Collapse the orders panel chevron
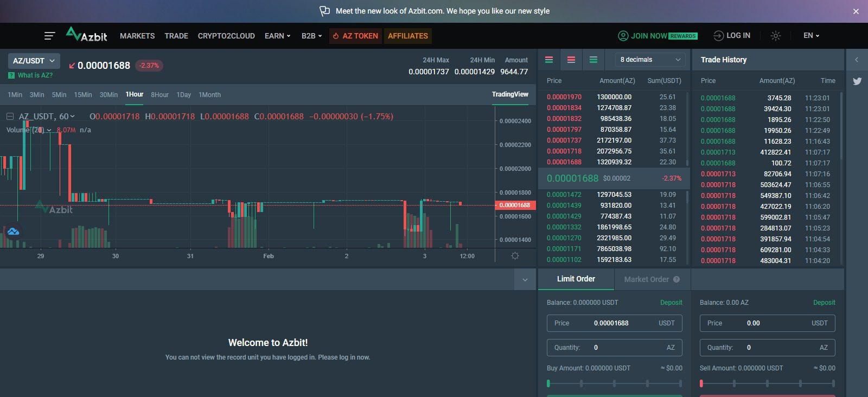This screenshot has height=397, width=868. click(x=525, y=280)
